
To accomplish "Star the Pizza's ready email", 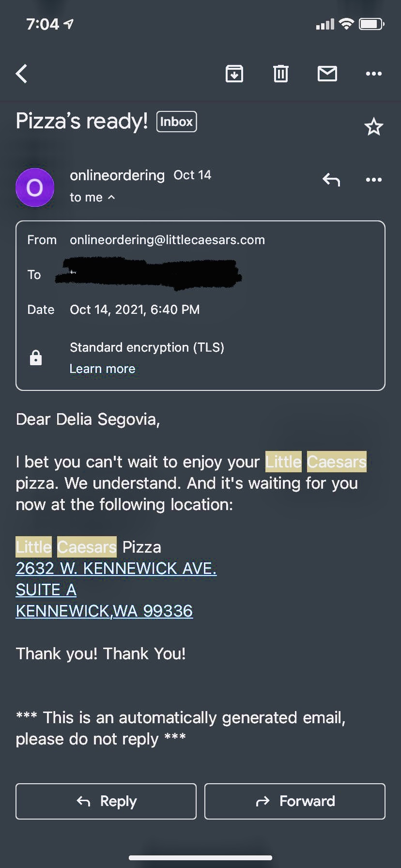I will tap(373, 127).
